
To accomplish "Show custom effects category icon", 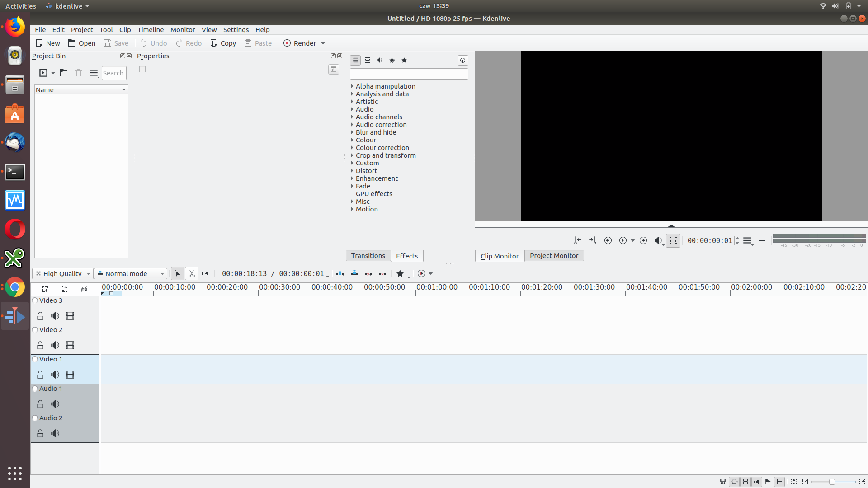I will click(x=392, y=60).
